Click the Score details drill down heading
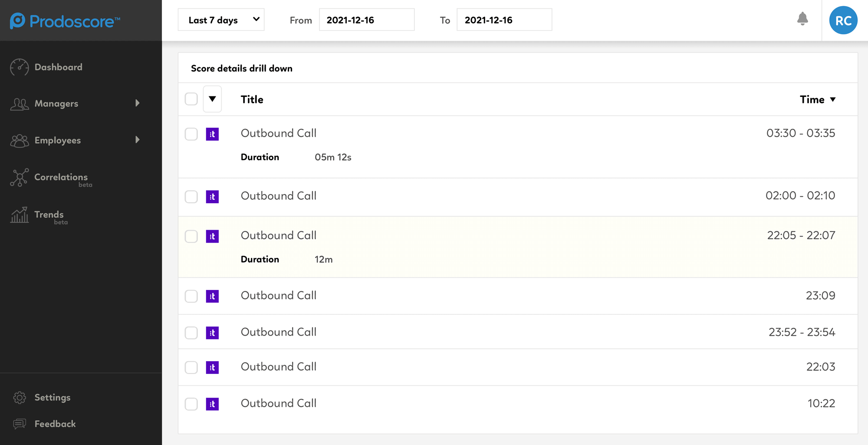 pyautogui.click(x=242, y=69)
